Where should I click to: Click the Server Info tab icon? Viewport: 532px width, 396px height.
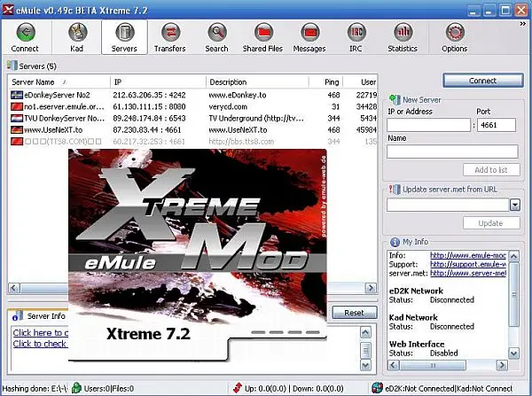pos(17,316)
